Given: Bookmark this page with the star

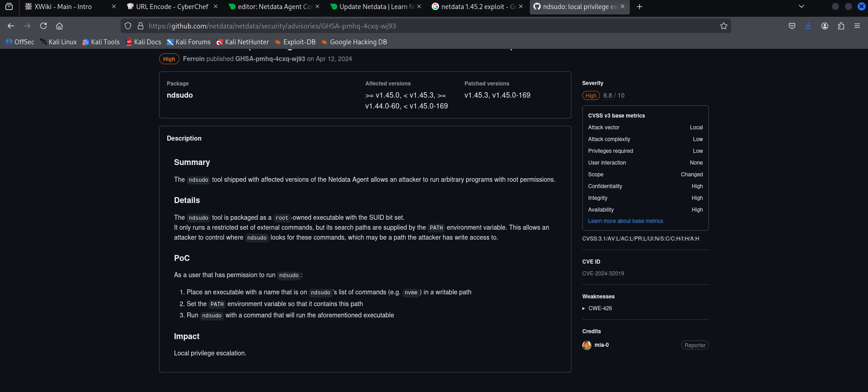Looking at the screenshot, I should [x=723, y=26].
